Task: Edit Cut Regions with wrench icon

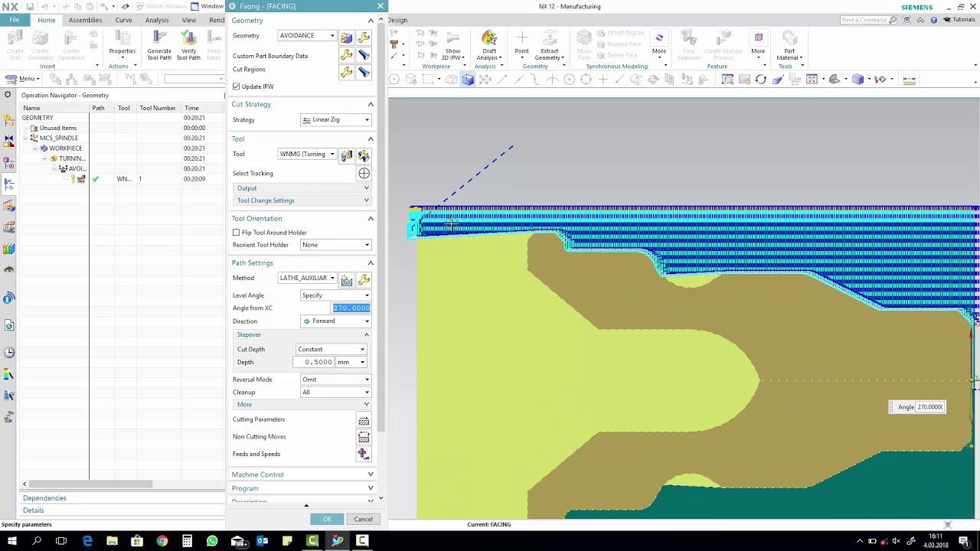Action: (x=347, y=72)
